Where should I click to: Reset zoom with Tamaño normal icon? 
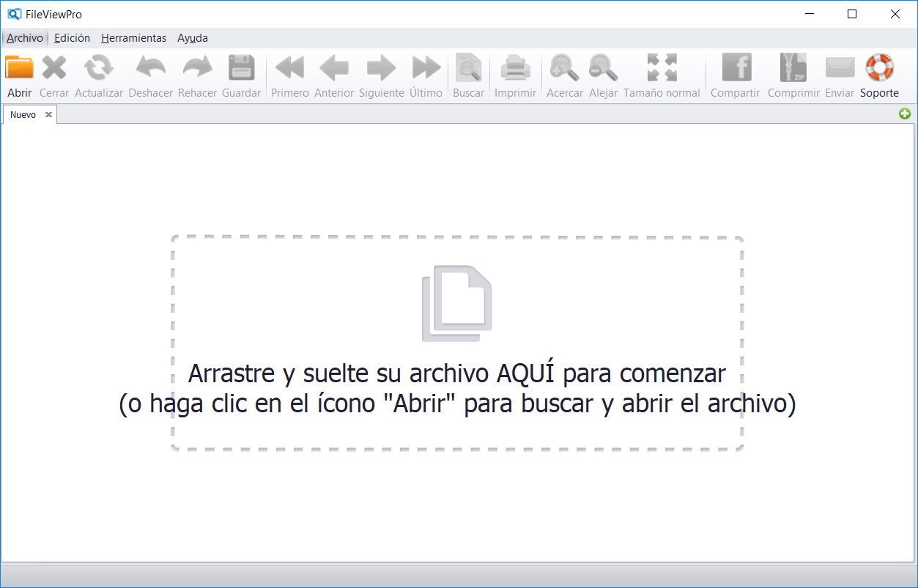click(662, 67)
